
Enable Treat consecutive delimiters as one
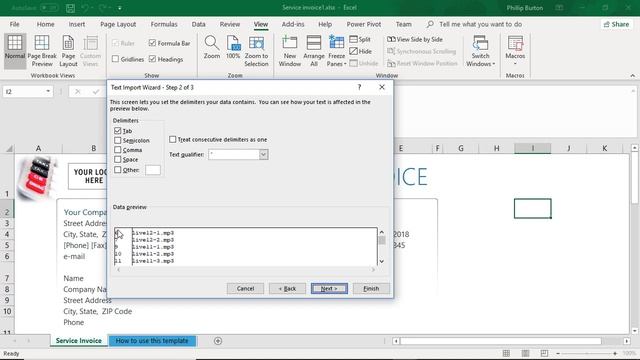173,140
